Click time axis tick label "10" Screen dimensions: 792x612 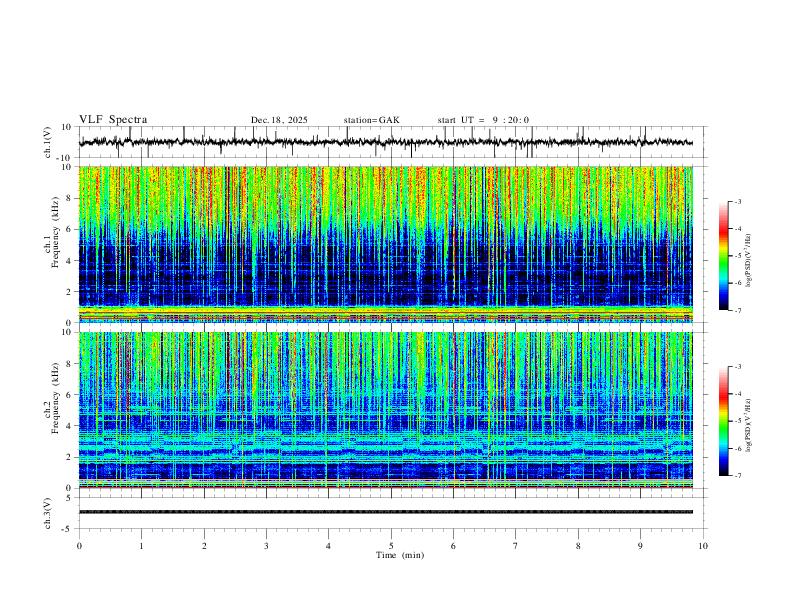[703, 546]
